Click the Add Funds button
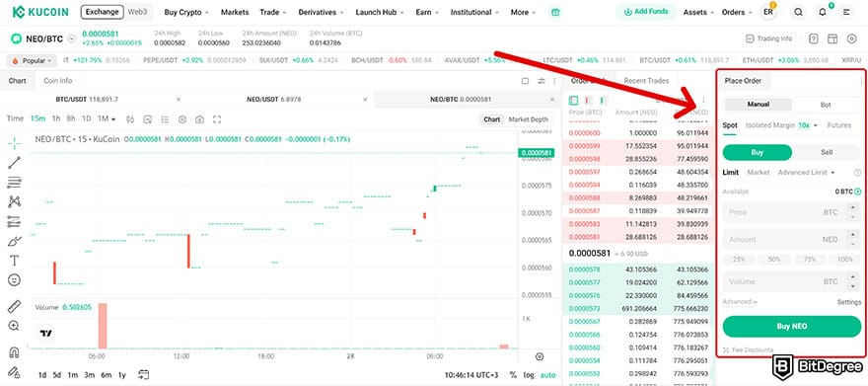The image size is (868, 386). (645, 12)
